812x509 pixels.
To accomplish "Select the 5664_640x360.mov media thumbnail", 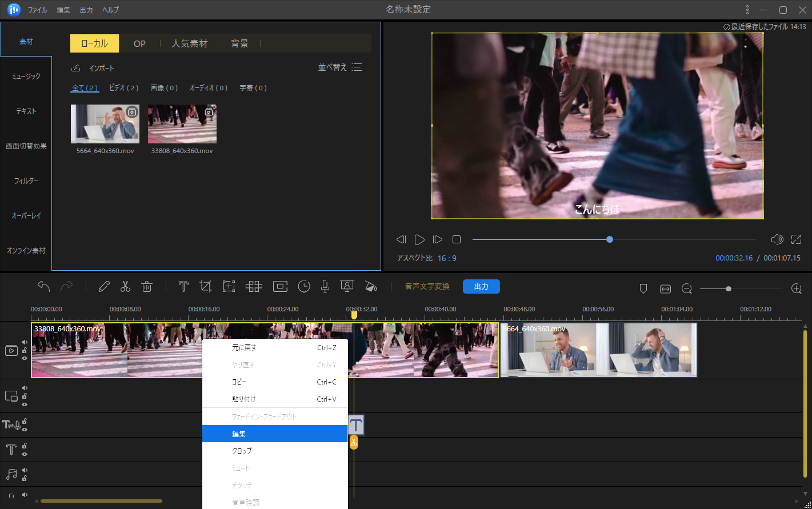I will click(x=105, y=124).
